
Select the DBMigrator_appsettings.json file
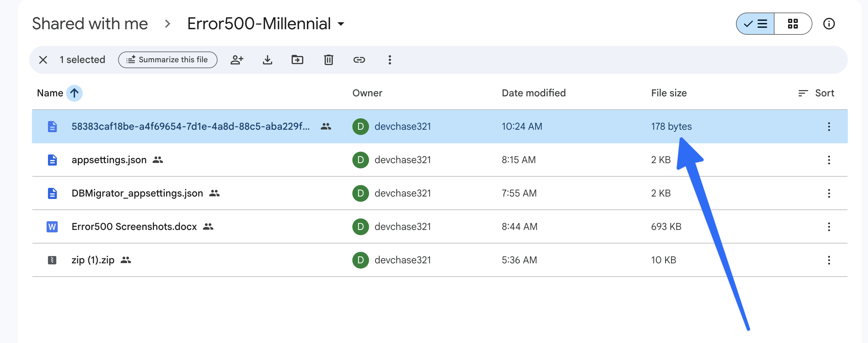coord(137,193)
